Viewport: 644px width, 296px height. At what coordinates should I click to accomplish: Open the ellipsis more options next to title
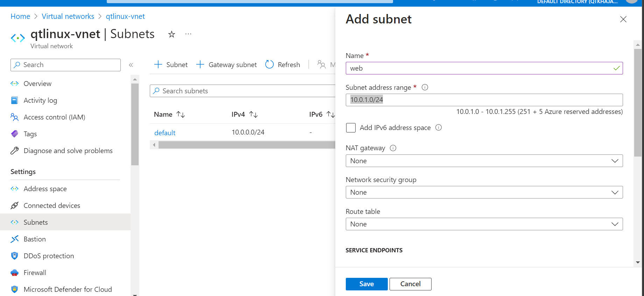pyautogui.click(x=188, y=34)
